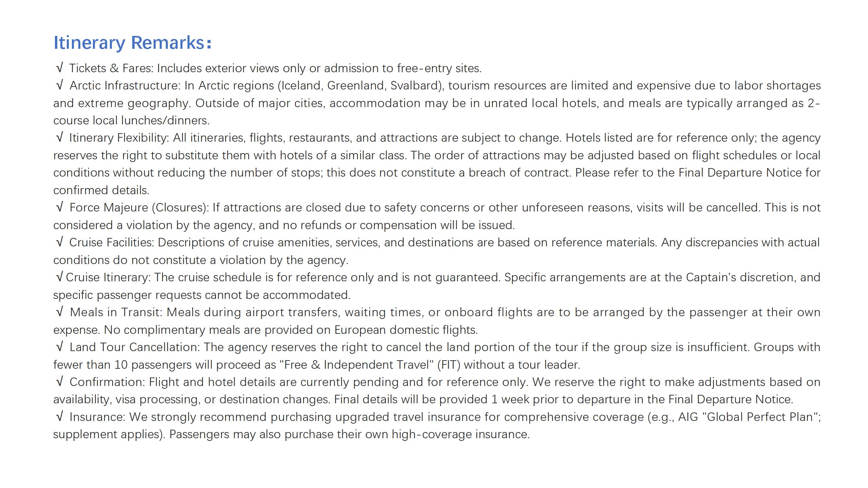Viewport: 868px width, 488px height.
Task: Click the "Force Majeure (Closures)" label text
Action: [x=139, y=208]
